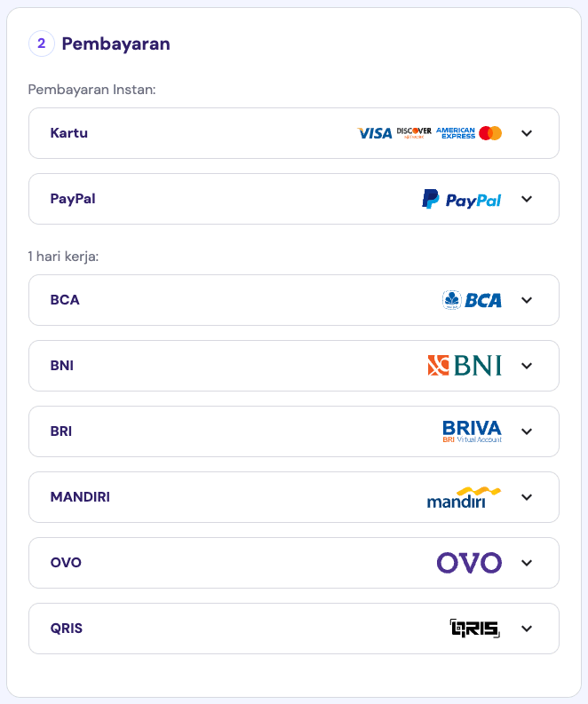
Task: Expand the PayPal option chevron
Action: click(x=527, y=199)
